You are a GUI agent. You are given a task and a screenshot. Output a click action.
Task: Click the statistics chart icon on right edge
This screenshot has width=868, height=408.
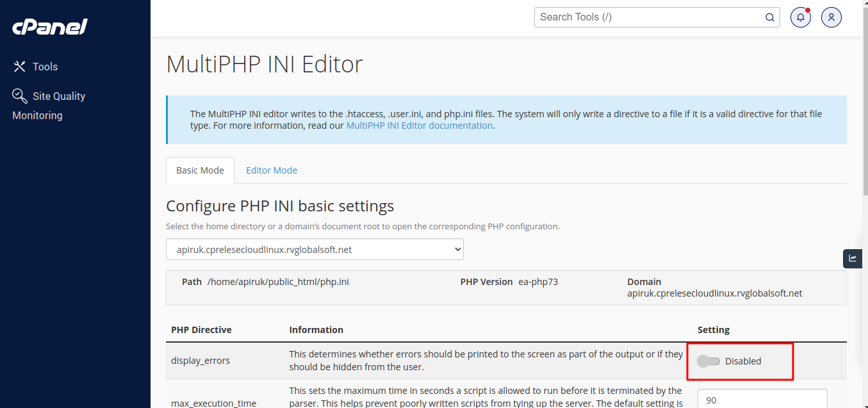[853, 258]
